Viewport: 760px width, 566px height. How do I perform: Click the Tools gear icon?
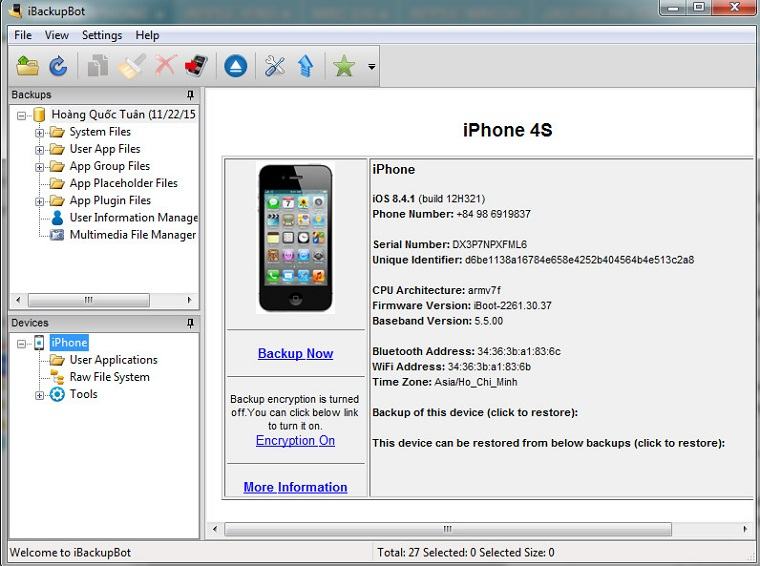[57, 394]
